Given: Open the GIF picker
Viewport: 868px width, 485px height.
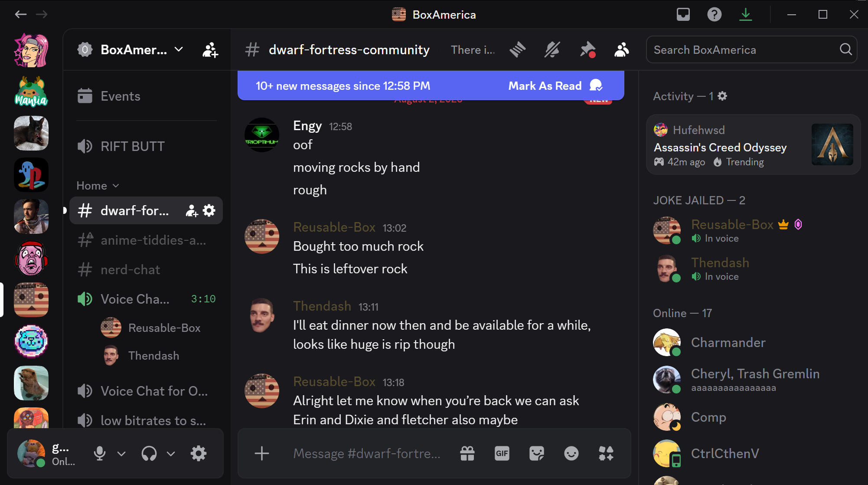Looking at the screenshot, I should [502, 453].
